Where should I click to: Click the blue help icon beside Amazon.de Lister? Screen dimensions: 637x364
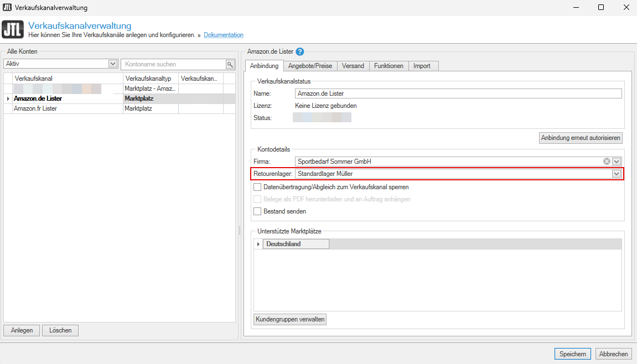[x=300, y=52]
